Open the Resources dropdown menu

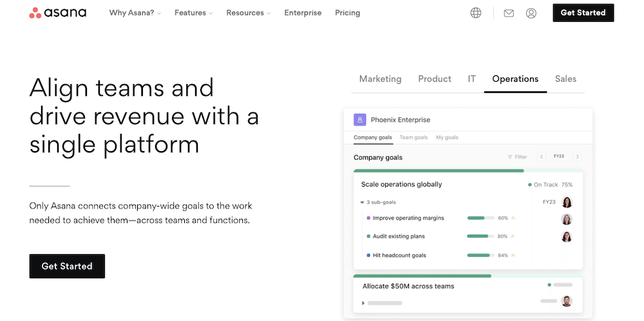249,13
